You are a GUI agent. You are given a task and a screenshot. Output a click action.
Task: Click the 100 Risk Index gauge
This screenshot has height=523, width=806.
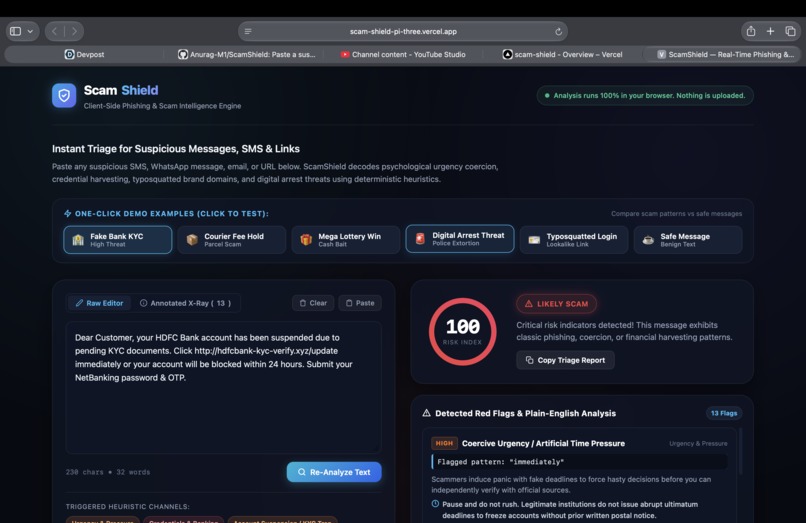(x=463, y=332)
